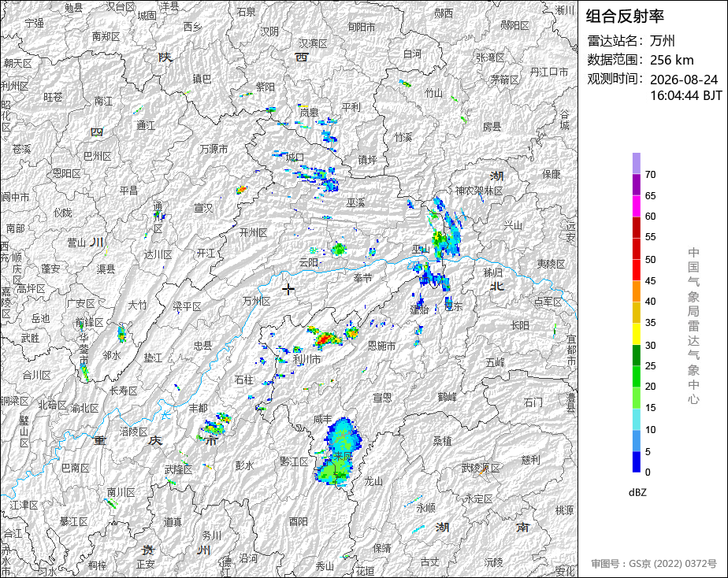Click the 恩施市 city label
This screenshot has height=578, width=728.
coord(381,346)
